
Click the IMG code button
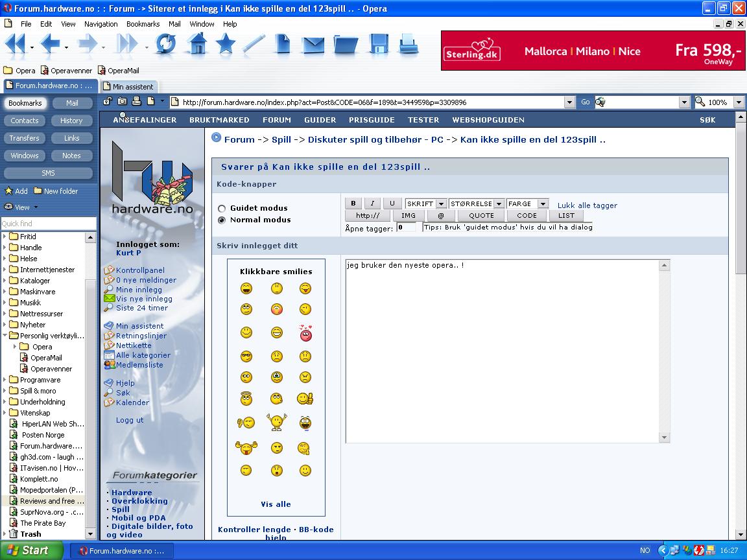click(x=409, y=216)
